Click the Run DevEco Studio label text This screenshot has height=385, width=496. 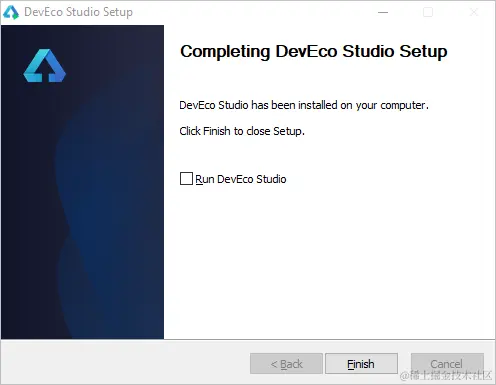[x=241, y=179]
